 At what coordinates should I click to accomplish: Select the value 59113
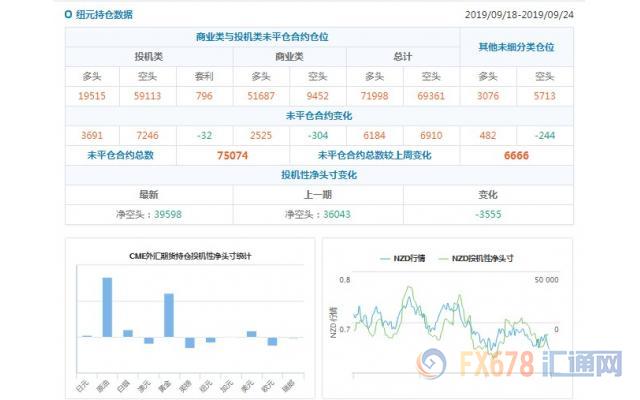coord(147,96)
